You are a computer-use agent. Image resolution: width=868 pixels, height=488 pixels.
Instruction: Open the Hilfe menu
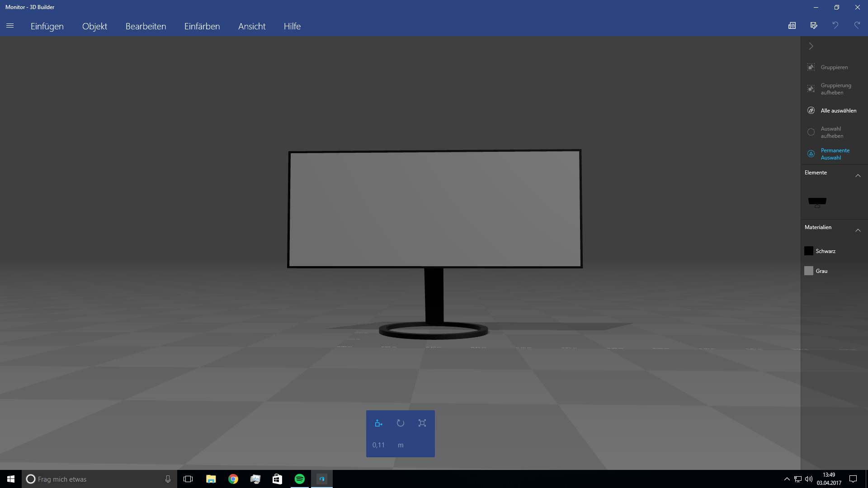[292, 26]
